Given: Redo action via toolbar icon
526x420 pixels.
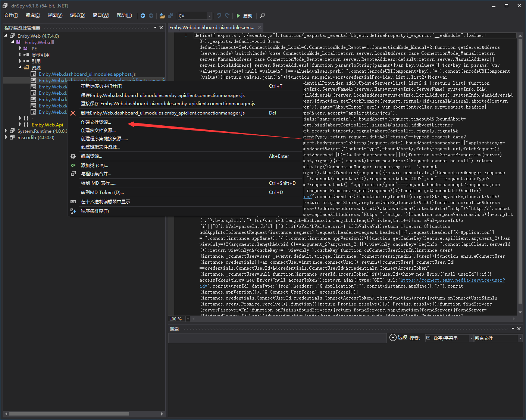Looking at the screenshot, I should [x=227, y=16].
